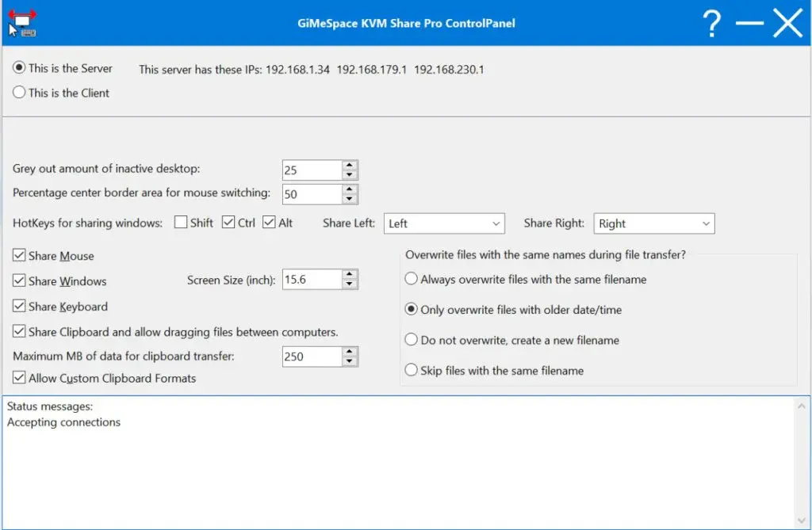The image size is (812, 530).
Task: Toggle the Share Keyboard checkbox
Action: [19, 306]
